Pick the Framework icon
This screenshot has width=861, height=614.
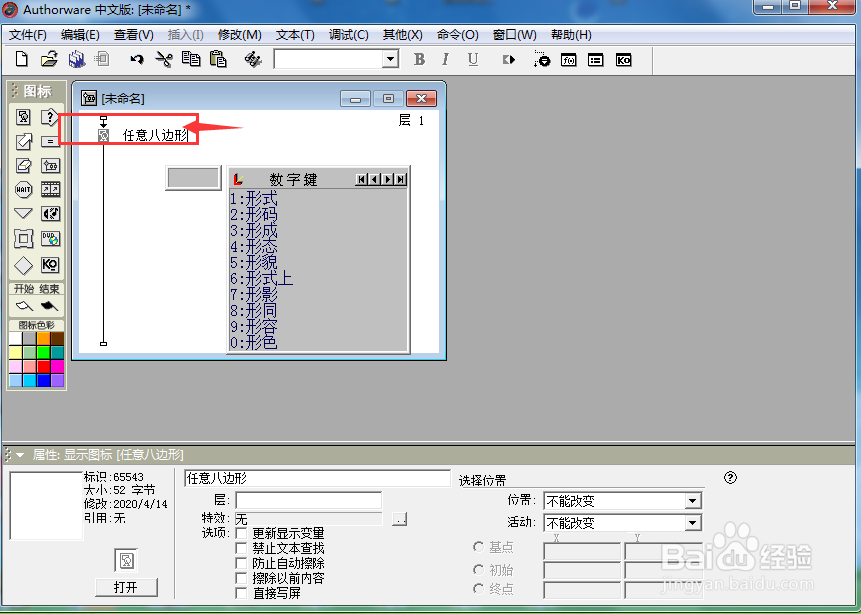pyautogui.click(x=23, y=239)
